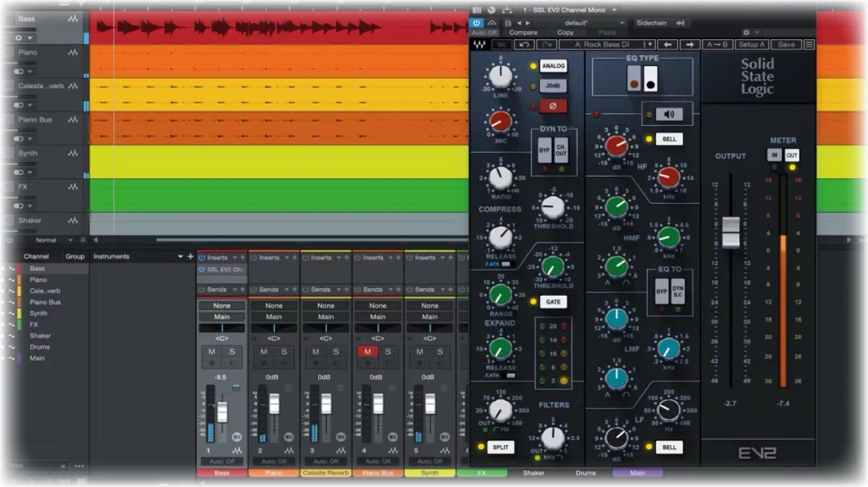
Task: Redo the SSL EV2 plugin change
Action: (x=546, y=45)
